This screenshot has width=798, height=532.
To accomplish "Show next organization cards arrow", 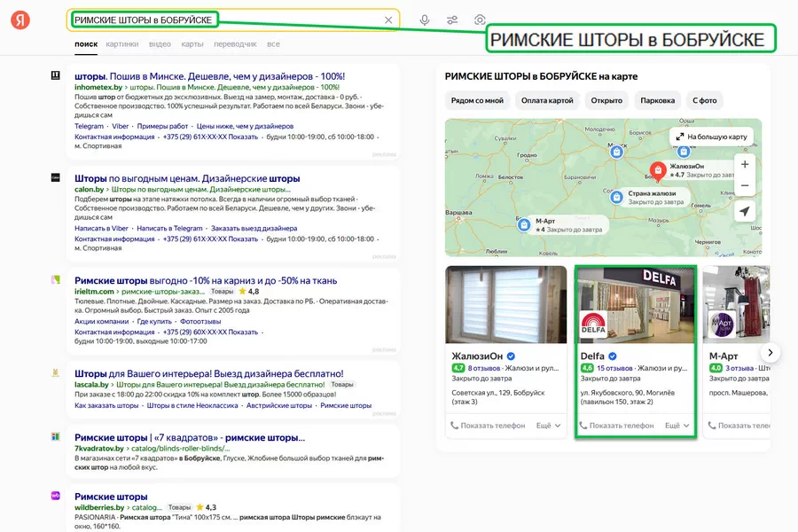I will click(x=770, y=352).
